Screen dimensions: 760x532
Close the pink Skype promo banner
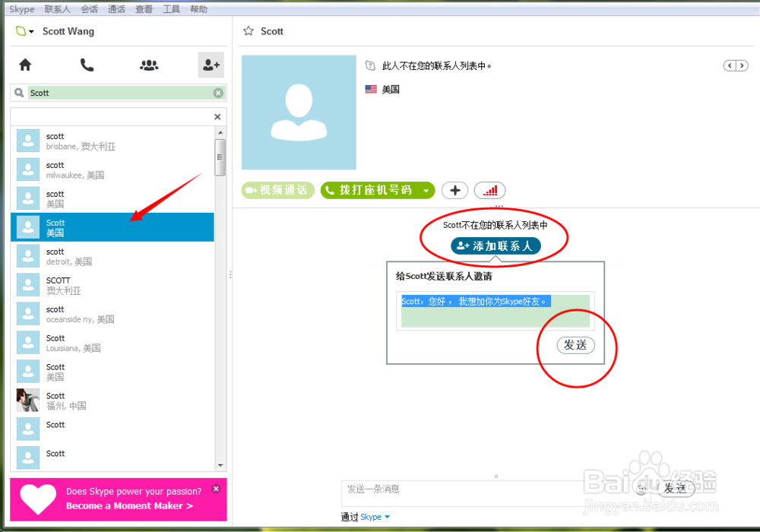point(216,489)
